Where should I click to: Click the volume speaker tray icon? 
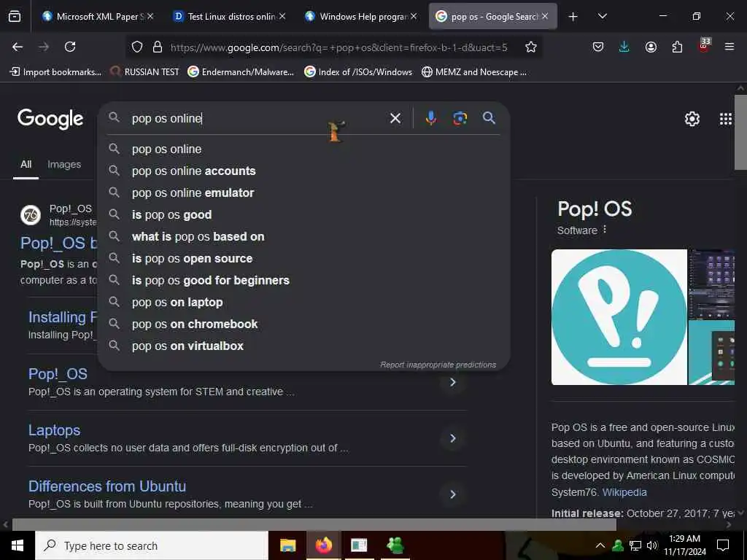652,545
